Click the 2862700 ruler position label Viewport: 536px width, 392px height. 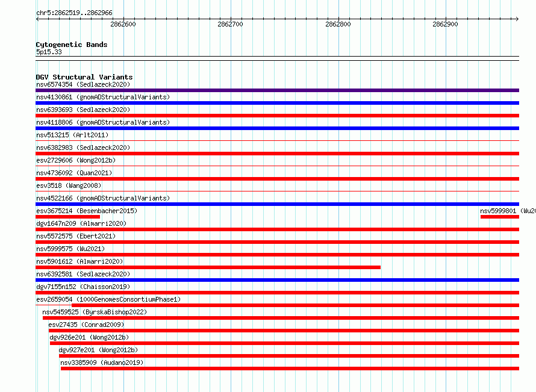click(x=230, y=24)
